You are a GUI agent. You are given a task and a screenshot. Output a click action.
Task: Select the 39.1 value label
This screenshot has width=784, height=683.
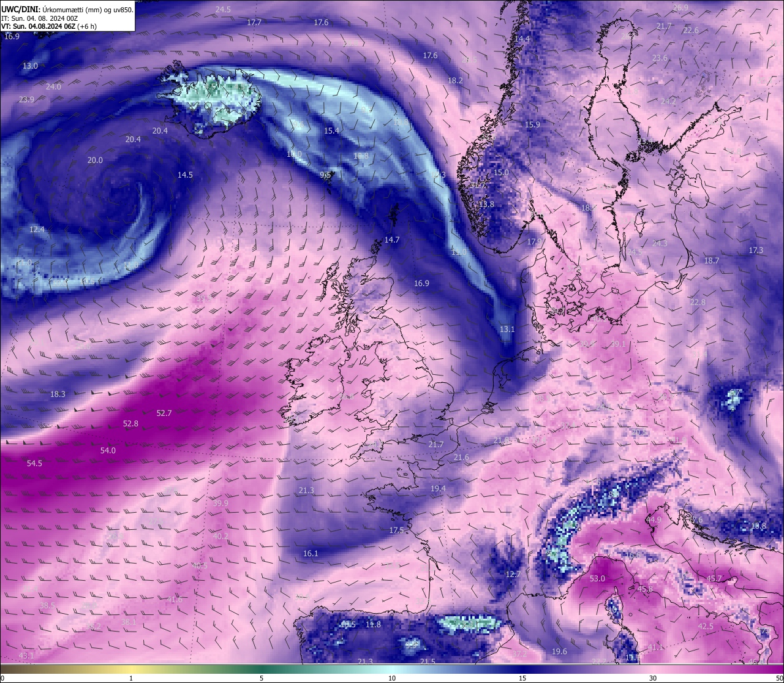tap(618, 344)
